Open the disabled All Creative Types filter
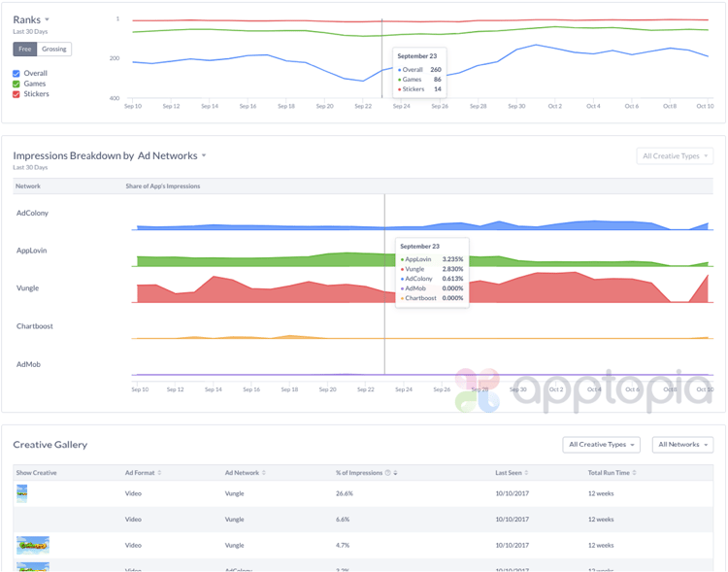 pos(675,156)
